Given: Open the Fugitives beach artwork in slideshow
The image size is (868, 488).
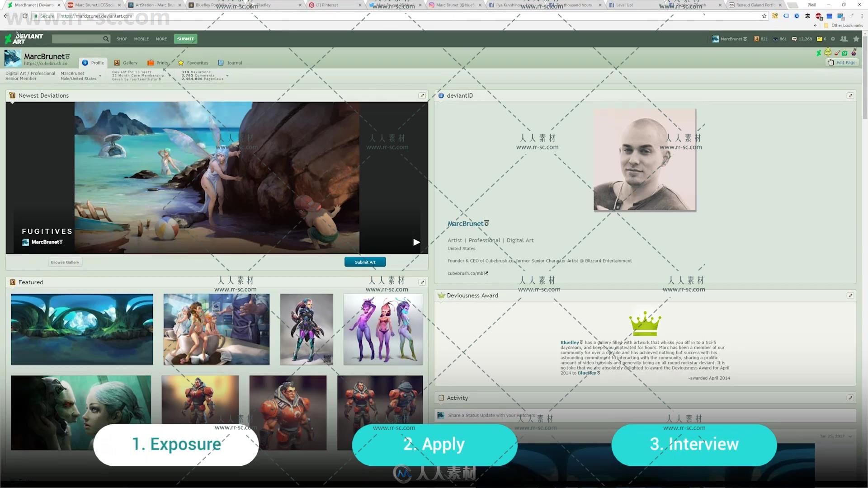Looking at the screenshot, I should point(217,178).
